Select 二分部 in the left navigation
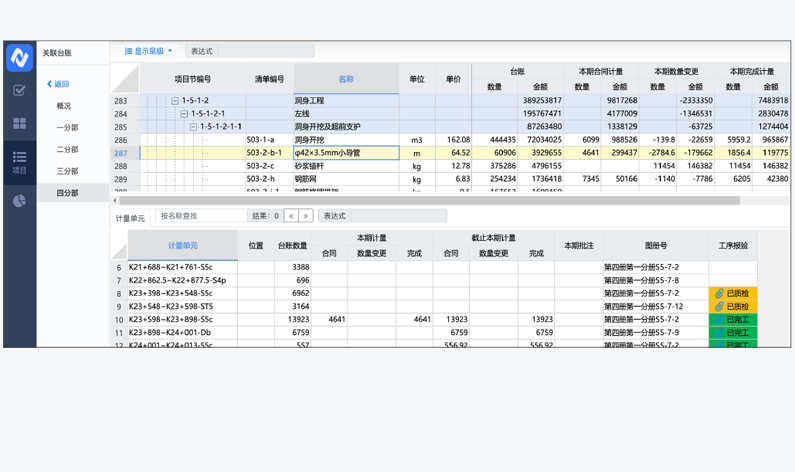The image size is (795, 472). click(x=67, y=149)
